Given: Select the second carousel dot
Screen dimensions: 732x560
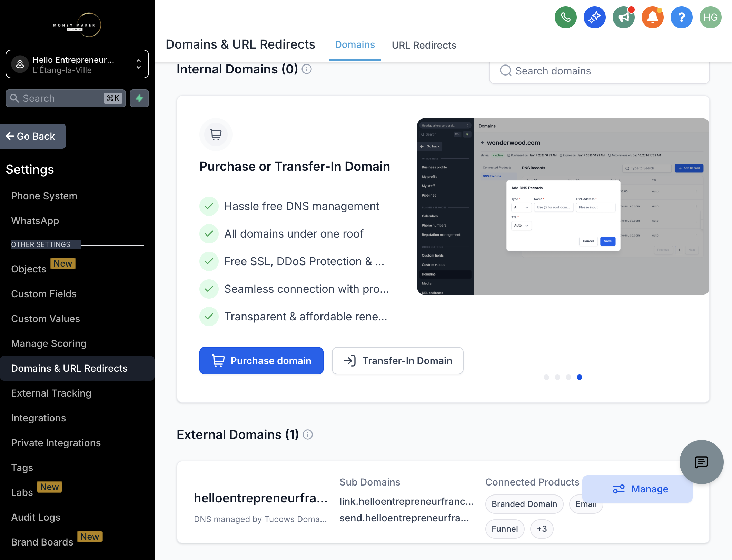Looking at the screenshot, I should (x=557, y=377).
